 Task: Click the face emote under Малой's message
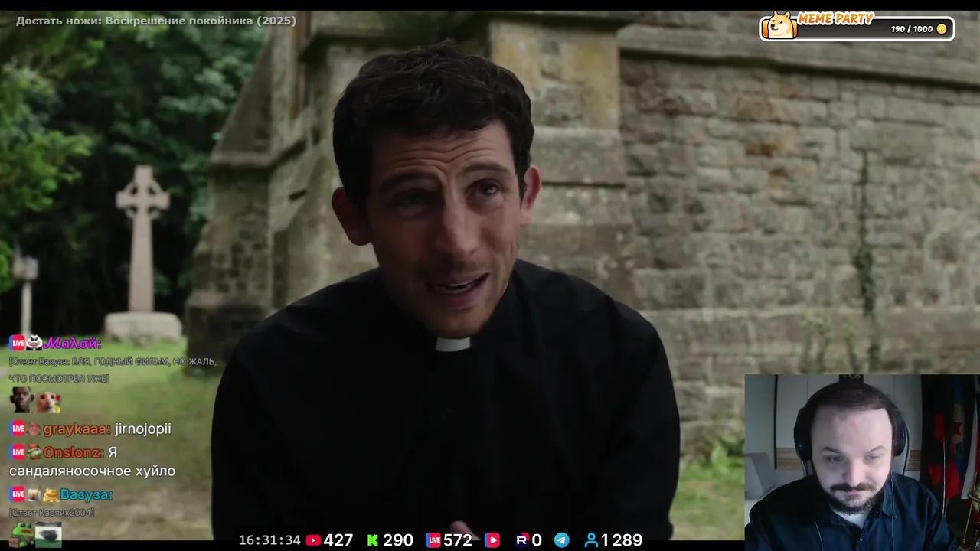pos(21,399)
